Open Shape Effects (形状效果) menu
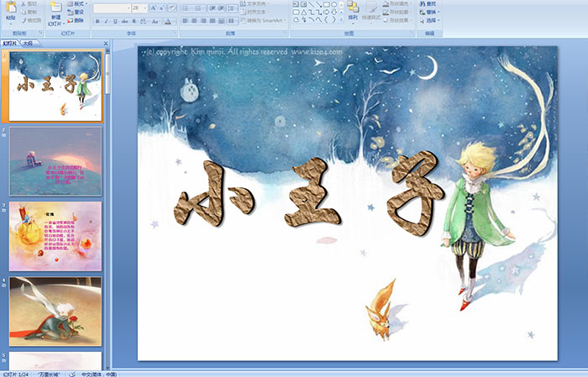 [398, 20]
